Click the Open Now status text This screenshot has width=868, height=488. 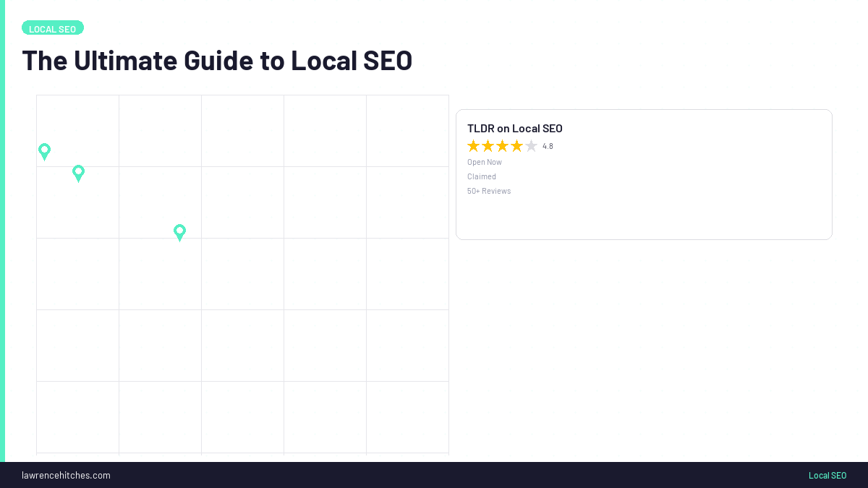(485, 162)
